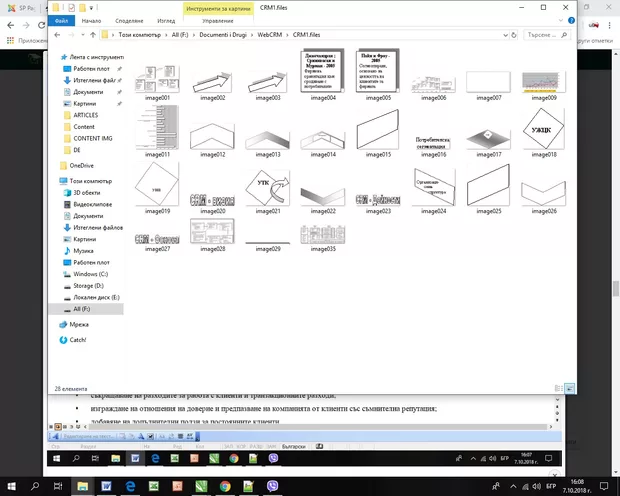Select the Управление picture tools tab

coord(218,20)
